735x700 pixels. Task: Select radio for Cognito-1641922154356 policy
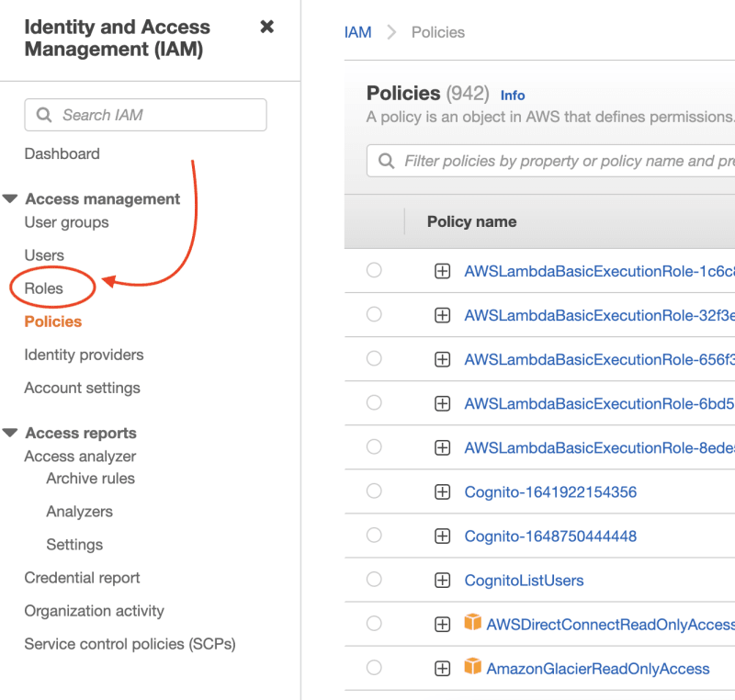pyautogui.click(x=374, y=491)
